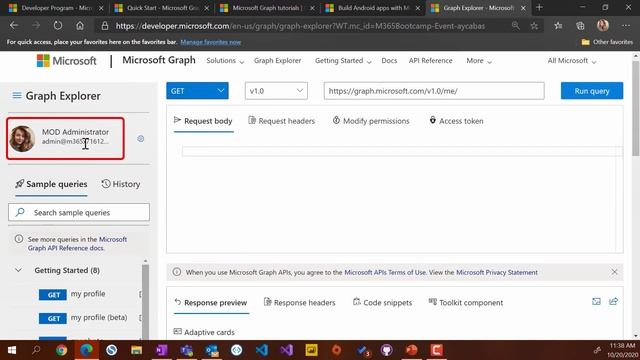This screenshot has width=640, height=360.
Task: Open a new browser tab with the plus
Action: 539,7
